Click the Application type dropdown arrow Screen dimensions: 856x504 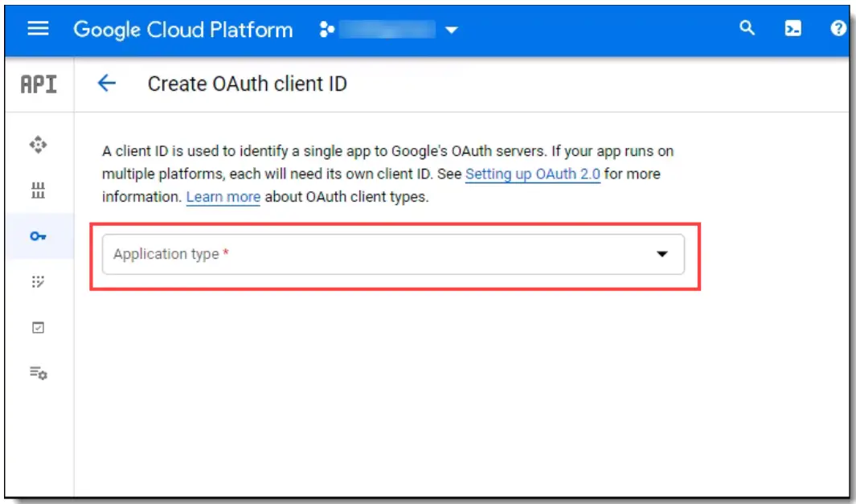tap(661, 254)
